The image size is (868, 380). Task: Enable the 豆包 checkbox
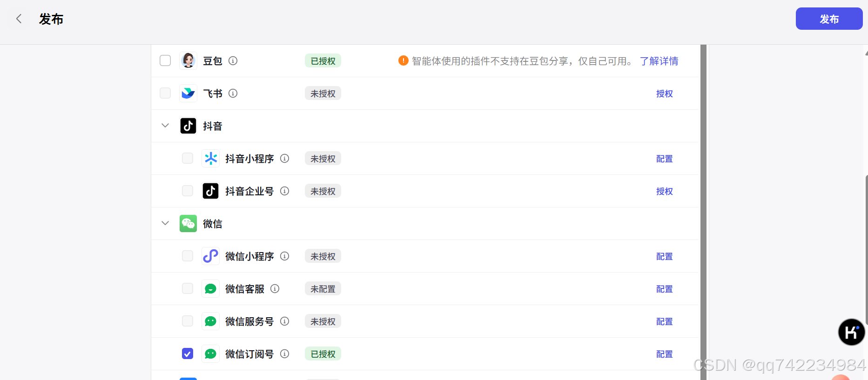coord(165,61)
